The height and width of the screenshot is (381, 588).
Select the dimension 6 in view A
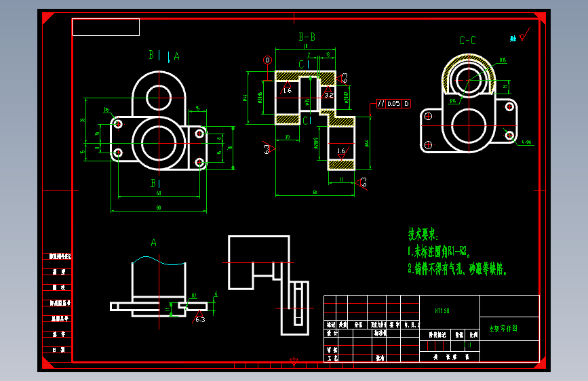[216, 294]
